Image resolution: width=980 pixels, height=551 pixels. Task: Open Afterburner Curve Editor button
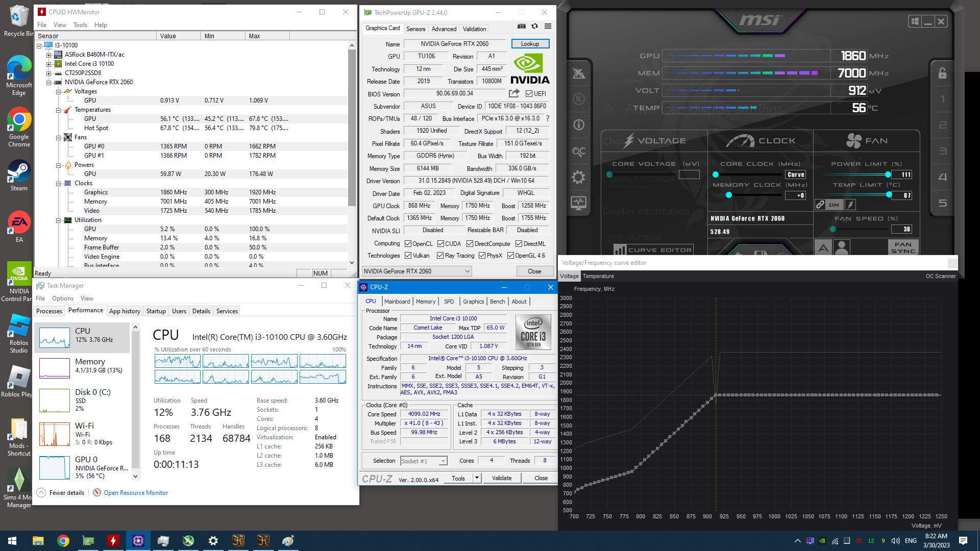tap(653, 250)
